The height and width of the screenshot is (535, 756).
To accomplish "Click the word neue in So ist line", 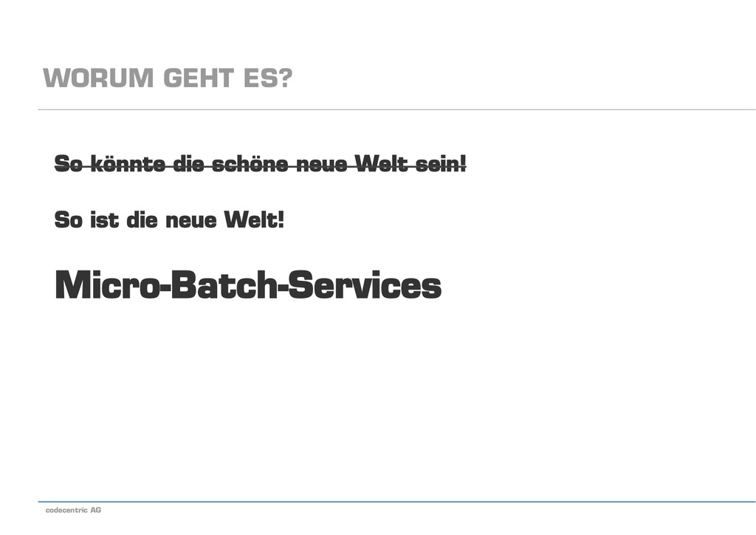I will 191,221.
